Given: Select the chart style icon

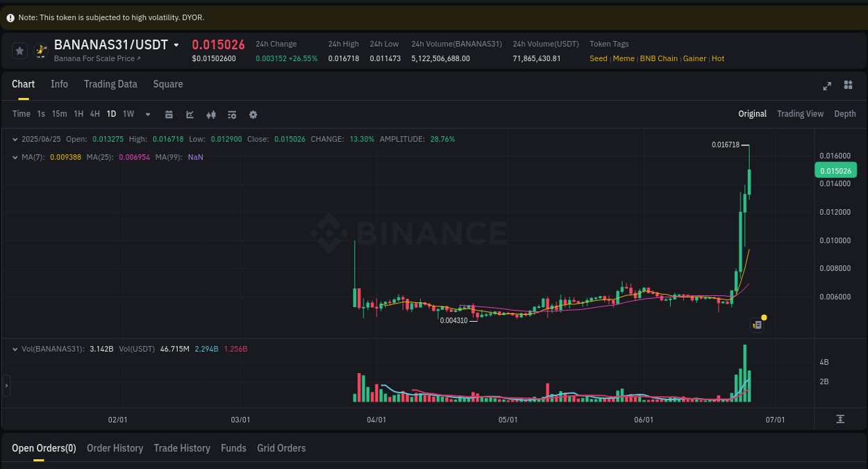Looking at the screenshot, I should pos(190,114).
